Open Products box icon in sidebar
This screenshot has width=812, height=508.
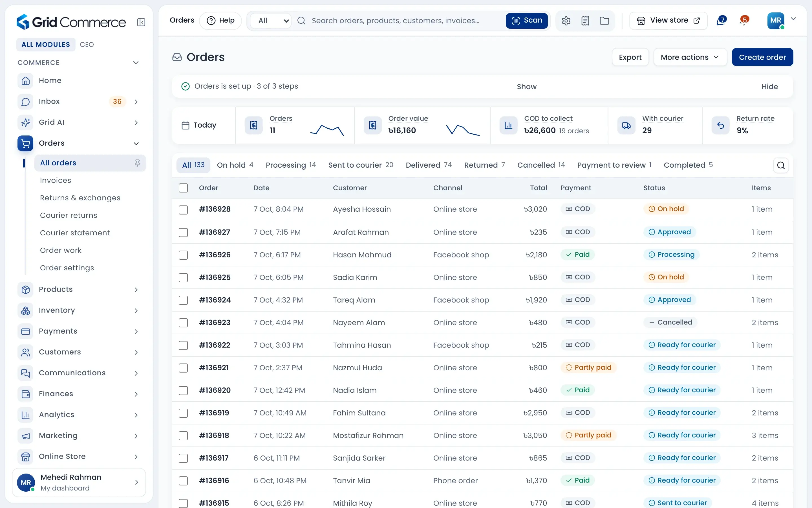(x=25, y=290)
